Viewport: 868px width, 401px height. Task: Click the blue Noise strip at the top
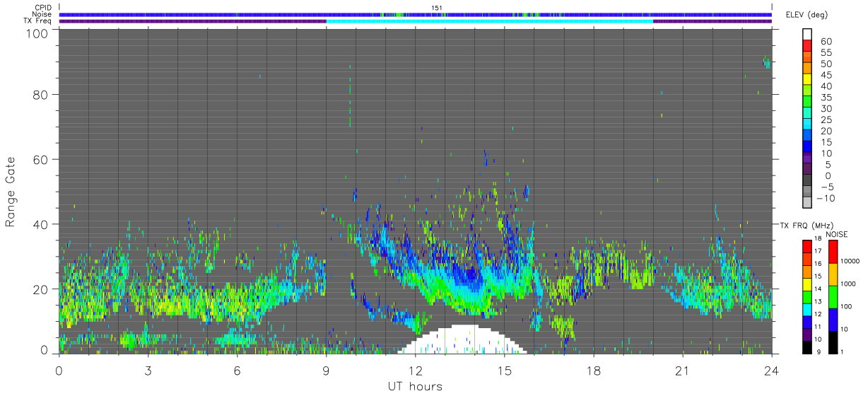pyautogui.click(x=415, y=14)
